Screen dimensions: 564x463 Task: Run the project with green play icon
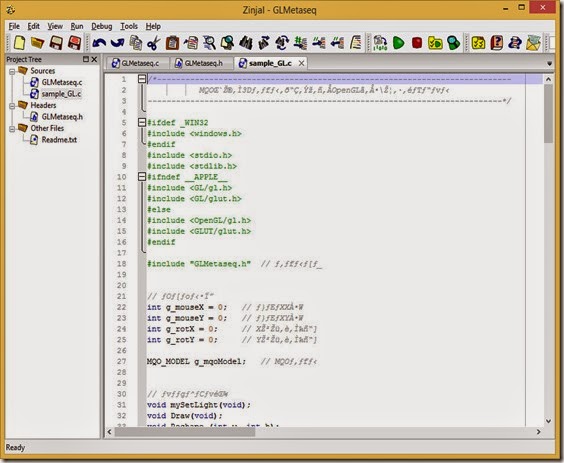click(399, 43)
